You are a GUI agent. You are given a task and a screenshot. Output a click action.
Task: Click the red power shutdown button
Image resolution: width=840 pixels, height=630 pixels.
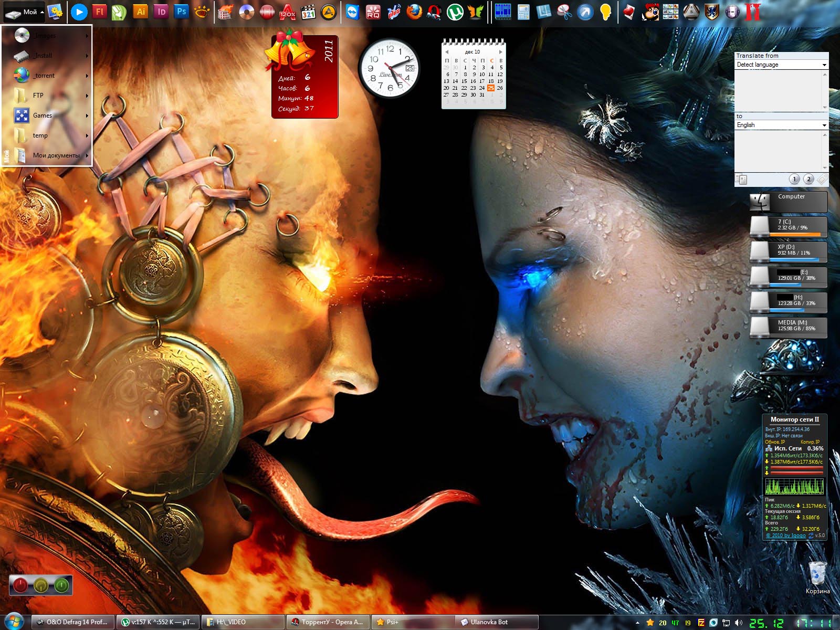point(20,585)
